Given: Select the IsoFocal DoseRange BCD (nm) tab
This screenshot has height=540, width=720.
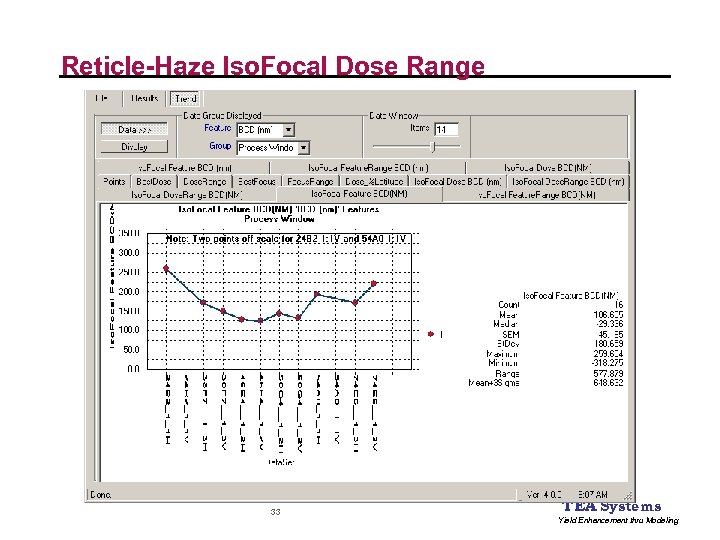Looking at the screenshot, I should (568, 181).
